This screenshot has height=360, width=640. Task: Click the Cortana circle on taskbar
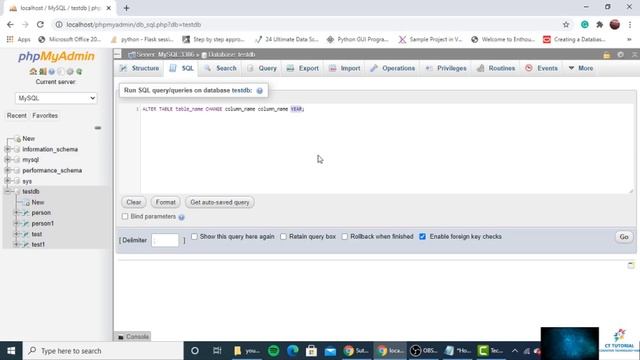tap(195, 351)
